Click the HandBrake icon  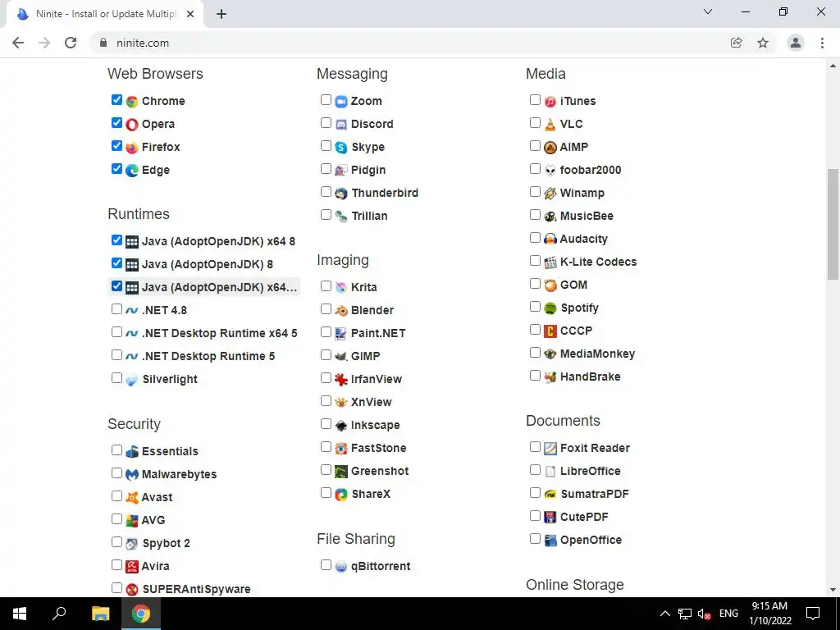[x=550, y=377]
